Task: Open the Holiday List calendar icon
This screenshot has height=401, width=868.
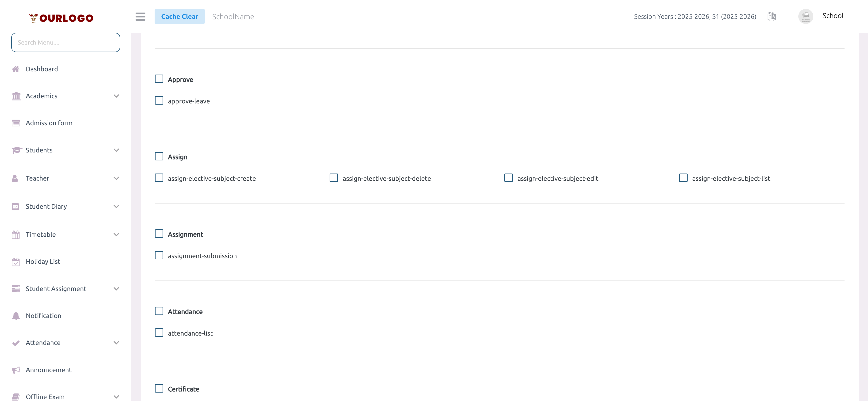Action: pyautogui.click(x=16, y=262)
